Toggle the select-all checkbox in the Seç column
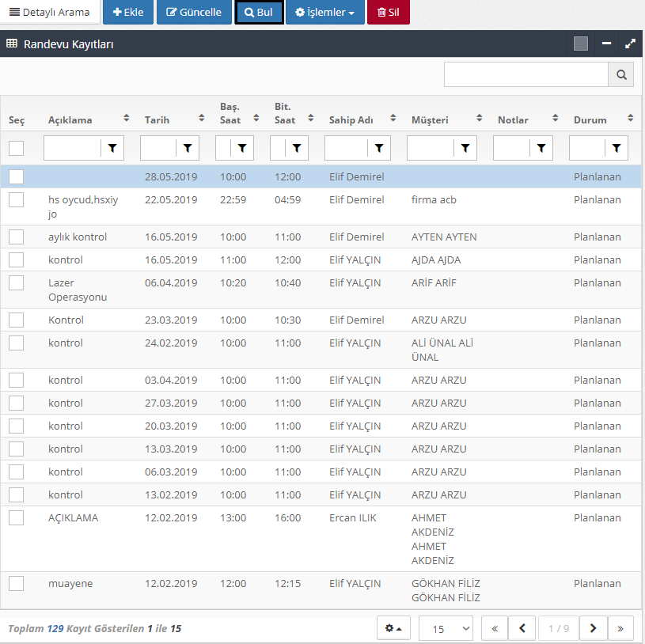This screenshot has height=644, width=645. coord(17,148)
